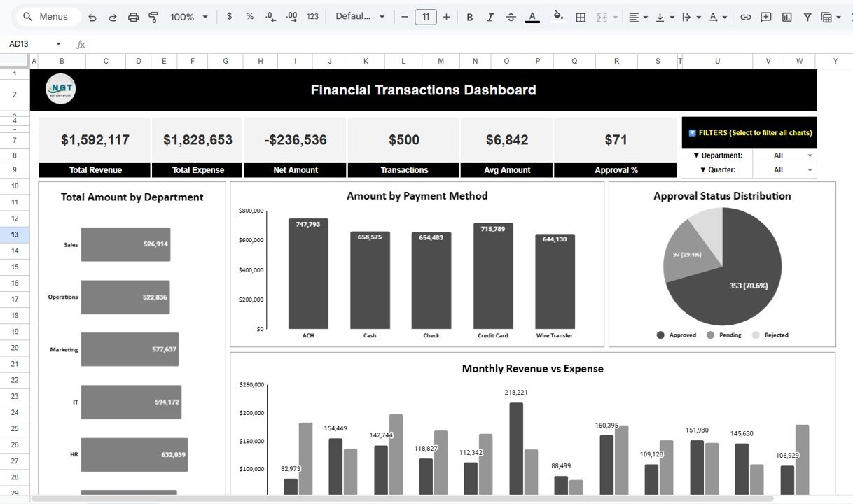Open the fill color picker
Screen dimensions: 853x504
click(558, 17)
